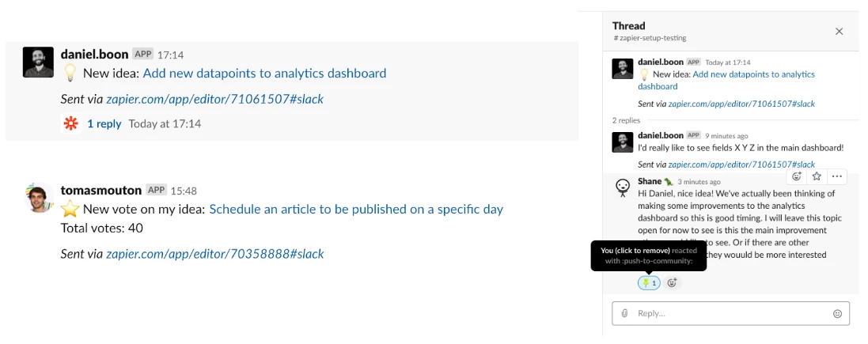The height and width of the screenshot is (344, 868).
Task: Click the tomasmouton username
Action: (x=100, y=191)
